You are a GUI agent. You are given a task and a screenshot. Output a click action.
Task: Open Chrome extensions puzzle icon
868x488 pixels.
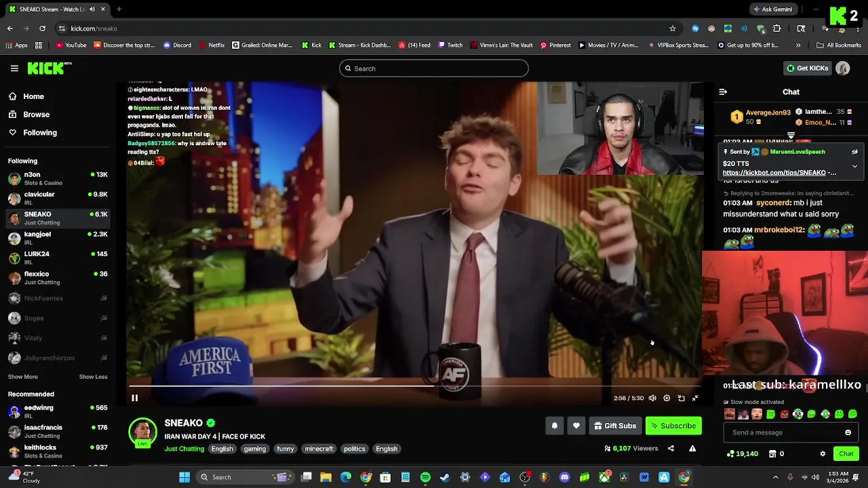click(777, 28)
